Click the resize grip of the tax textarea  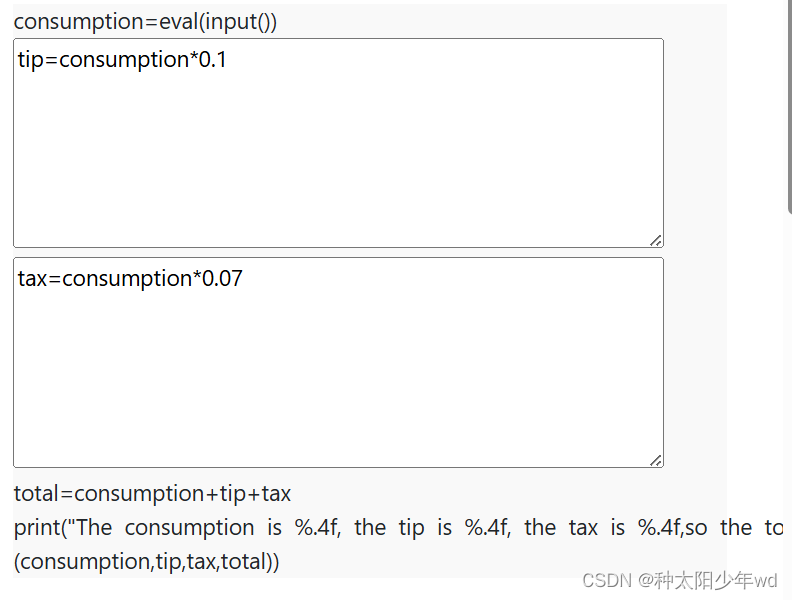click(x=656, y=461)
